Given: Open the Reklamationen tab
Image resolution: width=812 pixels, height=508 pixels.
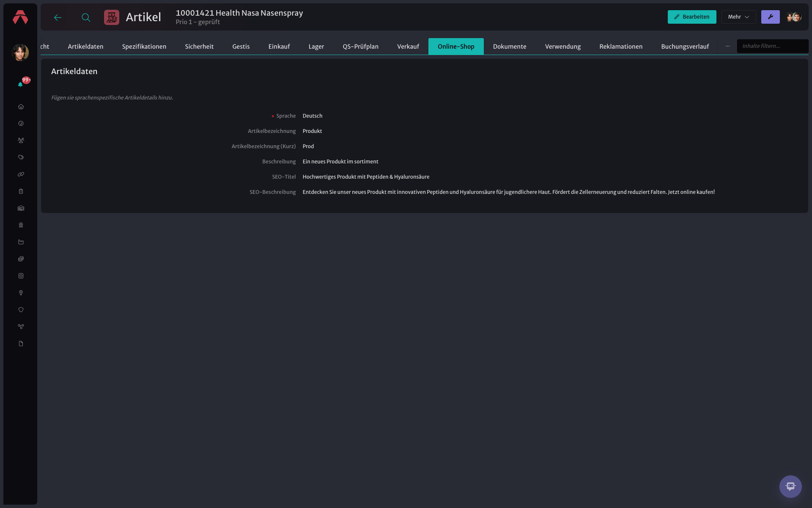Looking at the screenshot, I should pyautogui.click(x=621, y=47).
